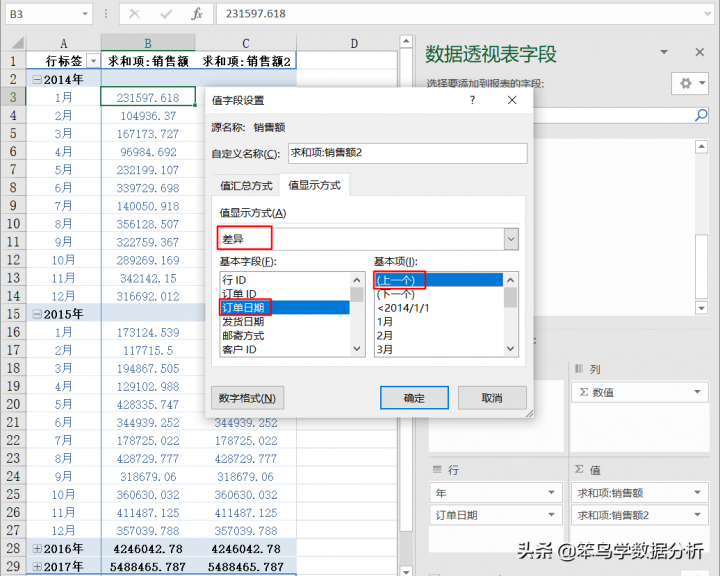The height and width of the screenshot is (576, 720).
Task: Collapse the 2014年 group
Action: [x=37, y=79]
